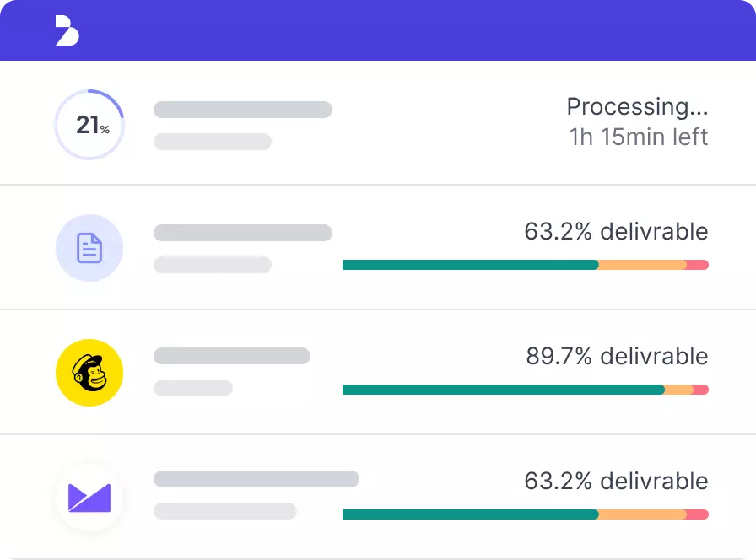Select the blue document file icon

pos(89,248)
